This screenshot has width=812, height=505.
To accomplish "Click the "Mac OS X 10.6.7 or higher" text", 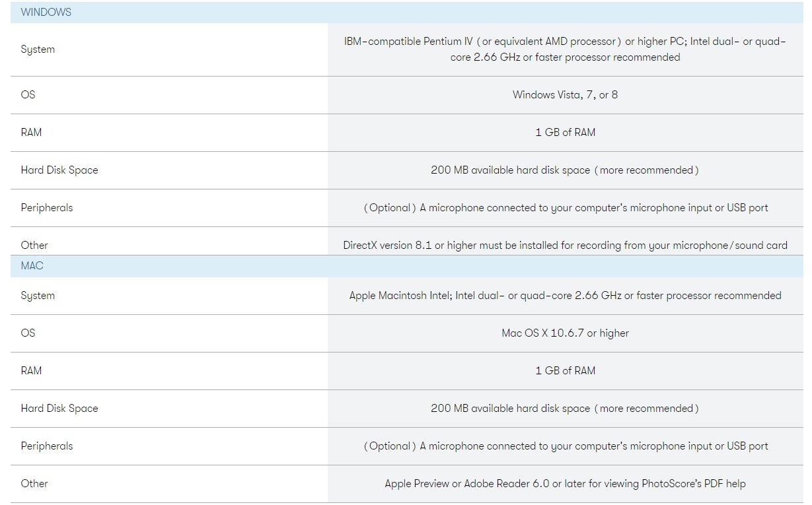I will (x=565, y=333).
